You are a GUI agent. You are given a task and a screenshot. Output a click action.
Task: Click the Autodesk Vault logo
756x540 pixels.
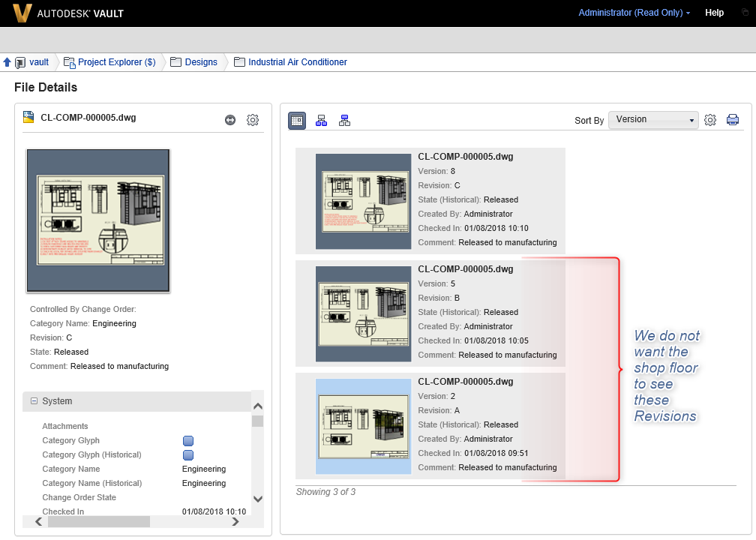coord(68,13)
